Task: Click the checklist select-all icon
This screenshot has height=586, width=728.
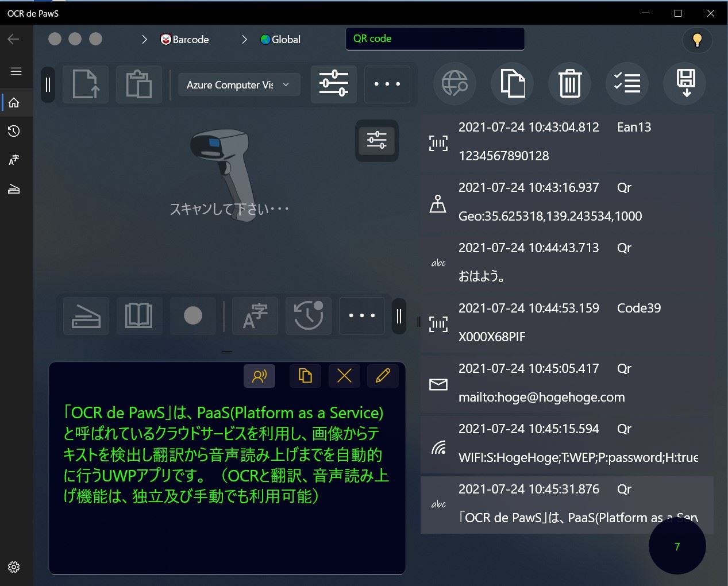Action: [627, 84]
